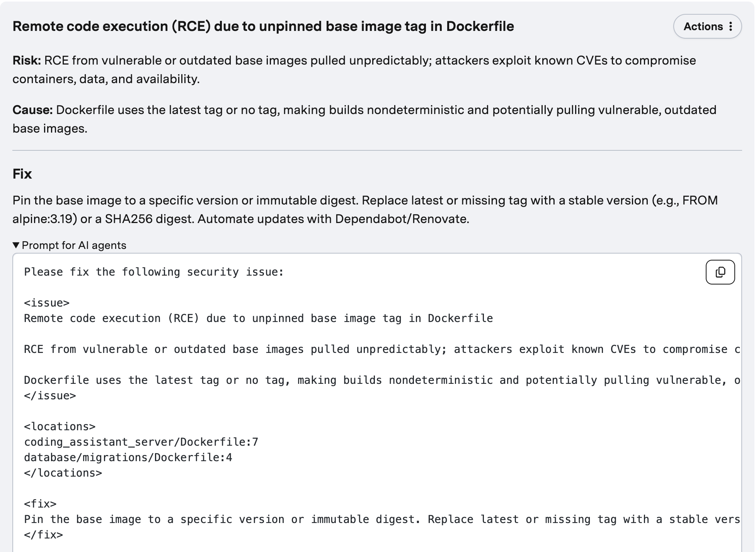Click the RCE unpinned base image heading

(263, 26)
